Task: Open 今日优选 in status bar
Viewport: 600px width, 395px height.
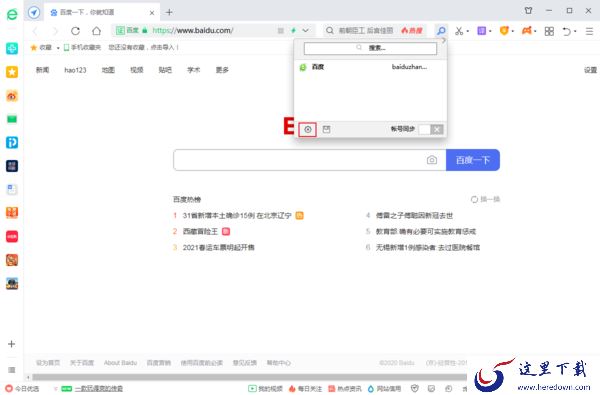Action: tap(22, 389)
